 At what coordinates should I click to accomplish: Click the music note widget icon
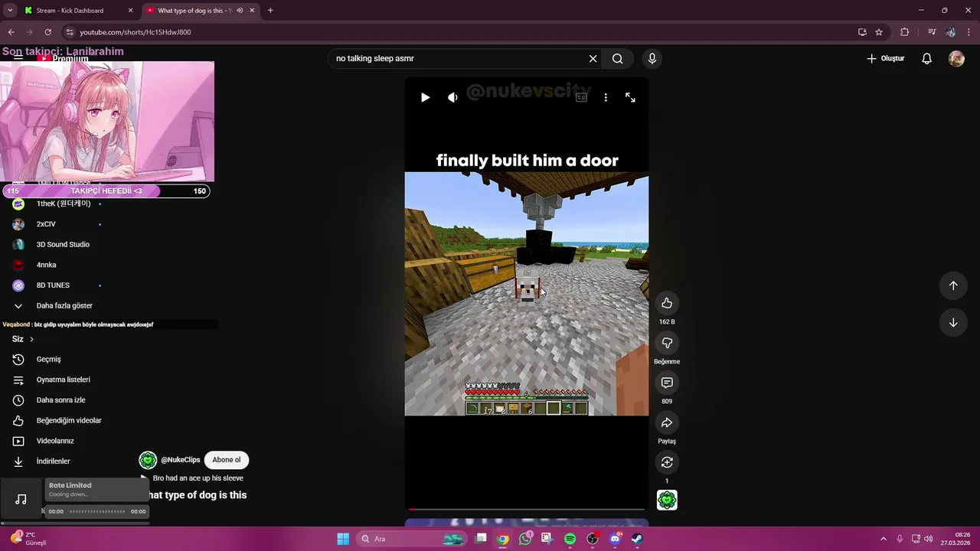coord(21,499)
